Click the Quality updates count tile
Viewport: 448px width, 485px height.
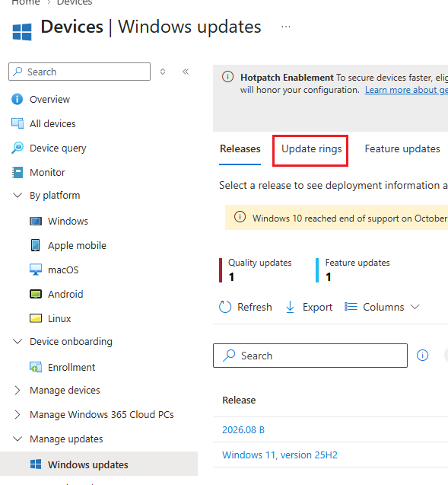point(256,270)
